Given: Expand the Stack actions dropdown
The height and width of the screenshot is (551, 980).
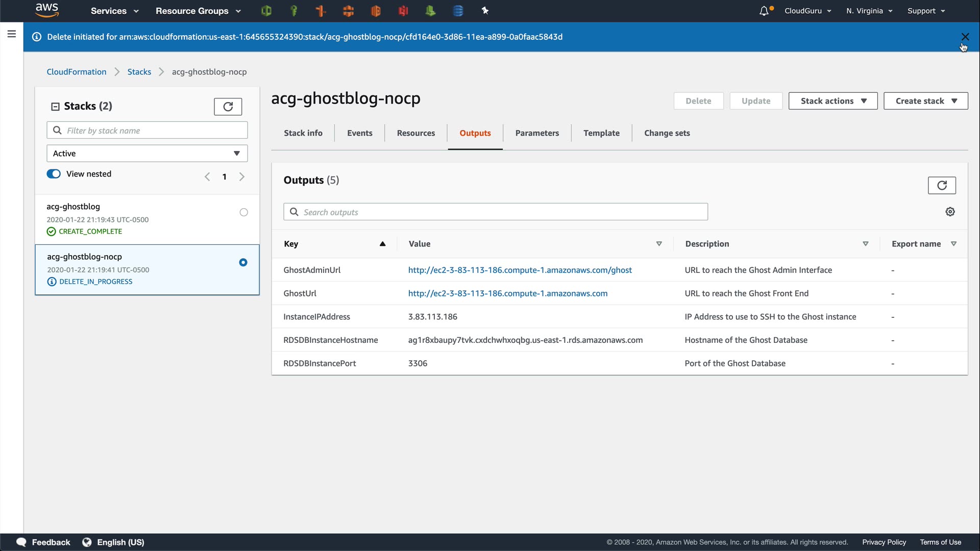Looking at the screenshot, I should 832,101.
